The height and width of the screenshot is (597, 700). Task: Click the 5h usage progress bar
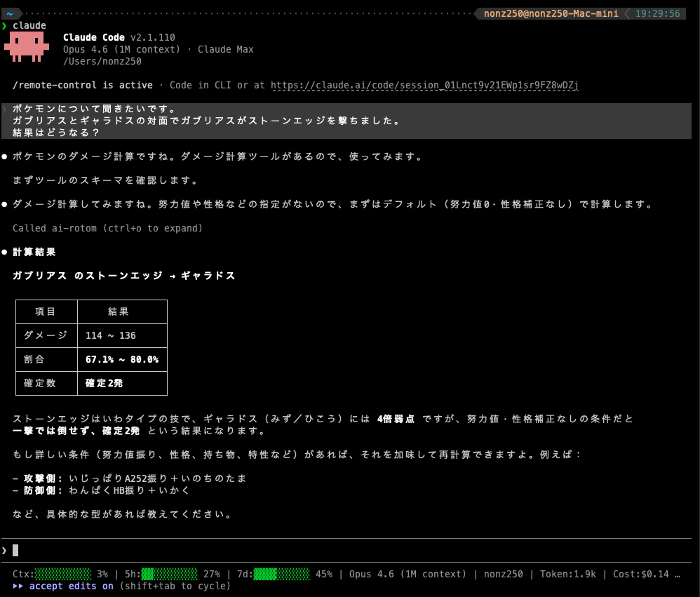(169, 574)
